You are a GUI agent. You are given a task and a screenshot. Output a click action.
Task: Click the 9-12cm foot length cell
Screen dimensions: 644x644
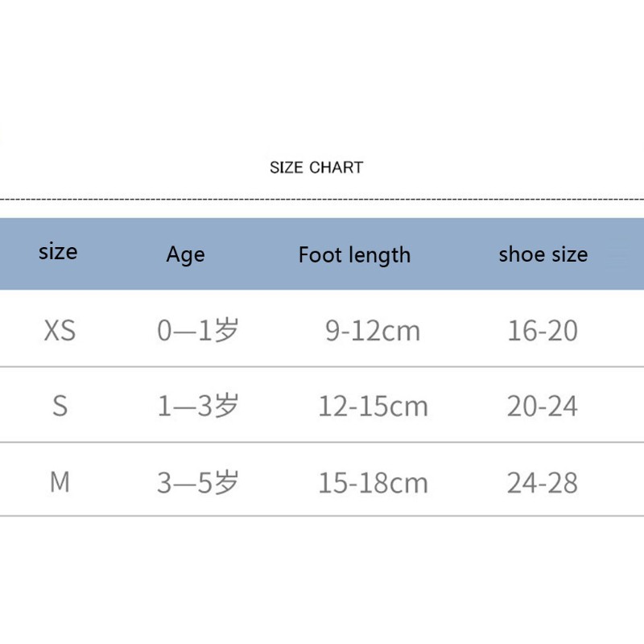coord(373,330)
